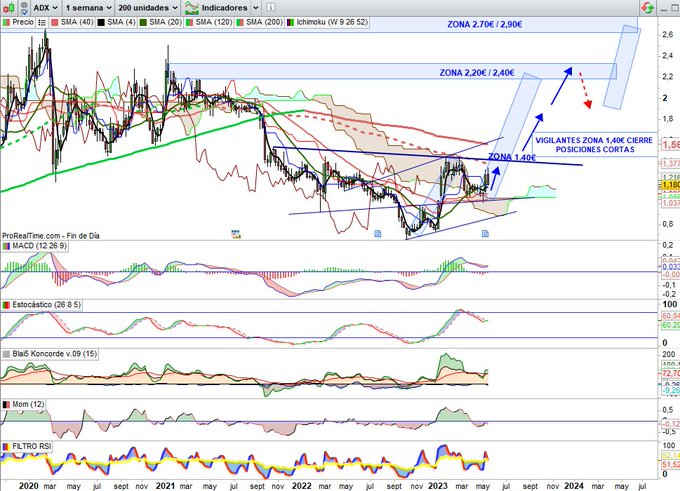The image size is (680, 491).
Task: Select the SMA (200) legend entry
Action: click(x=259, y=22)
